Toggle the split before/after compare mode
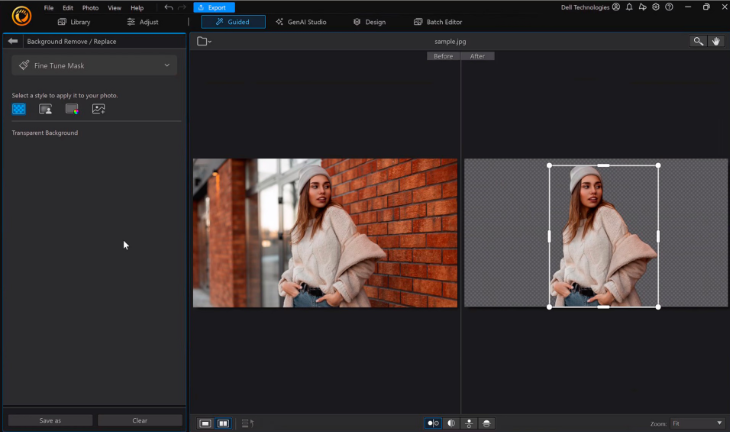This screenshot has width=730, height=432. pyautogui.click(x=433, y=423)
